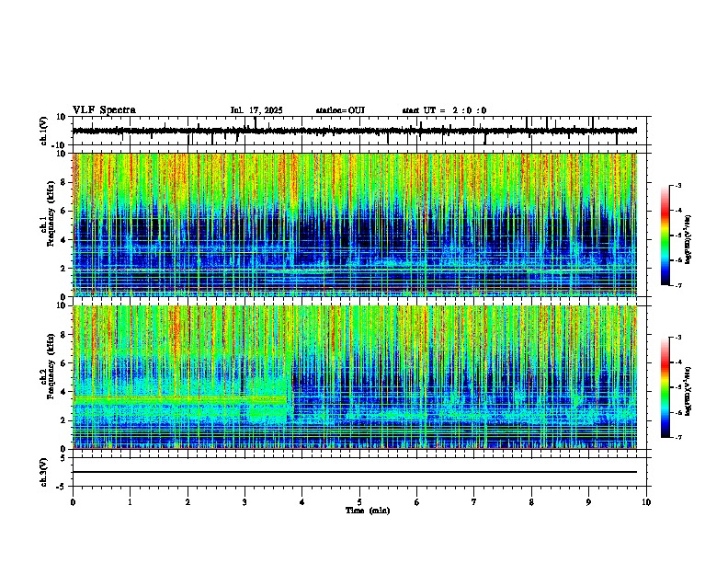Click the "Time (min)" x-axis label
This screenshot has width=728, height=563.
pos(368,511)
